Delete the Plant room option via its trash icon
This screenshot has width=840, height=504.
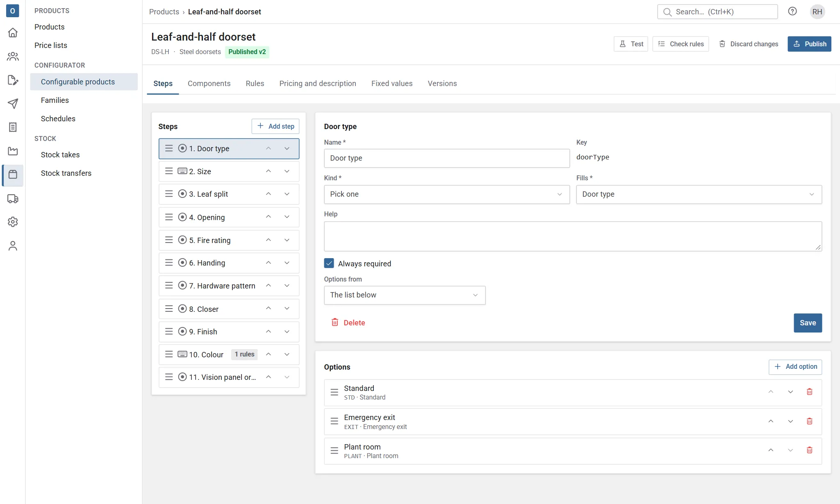[809, 450]
